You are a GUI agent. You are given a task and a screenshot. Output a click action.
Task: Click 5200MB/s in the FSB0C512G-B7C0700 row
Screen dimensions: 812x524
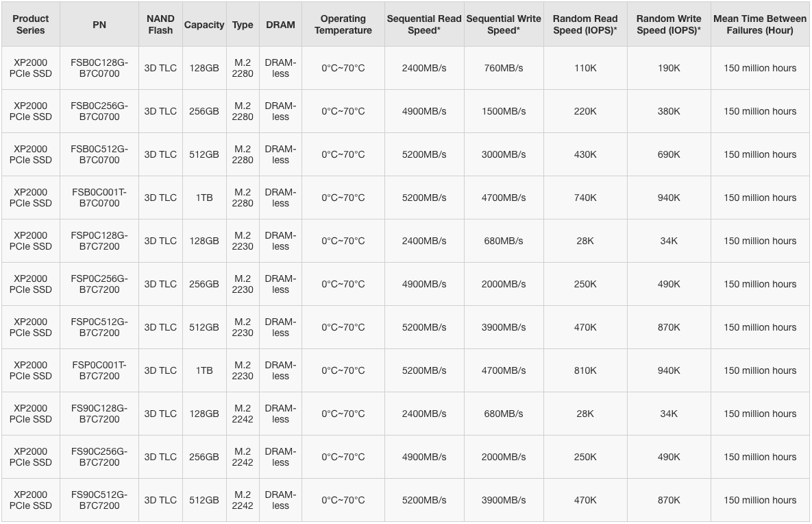coord(424,154)
